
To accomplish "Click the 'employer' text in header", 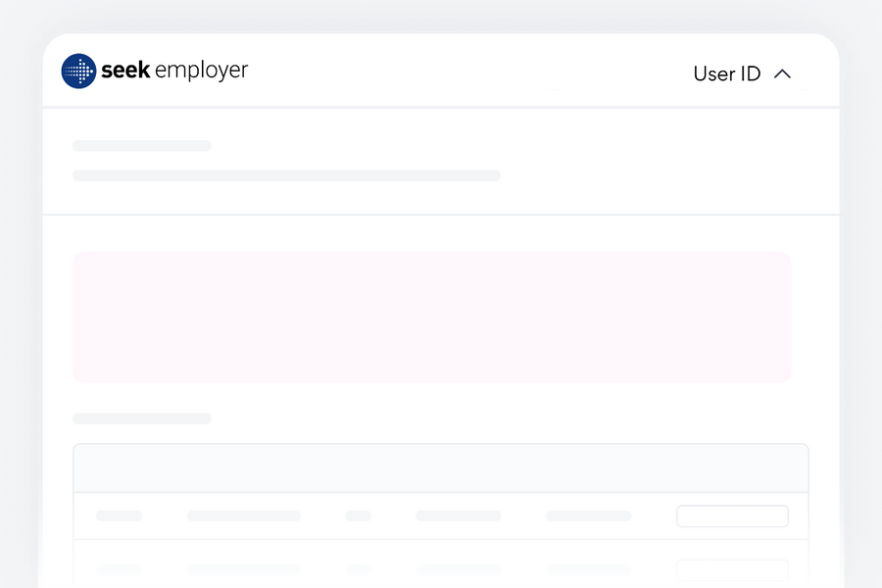I will pos(201,71).
